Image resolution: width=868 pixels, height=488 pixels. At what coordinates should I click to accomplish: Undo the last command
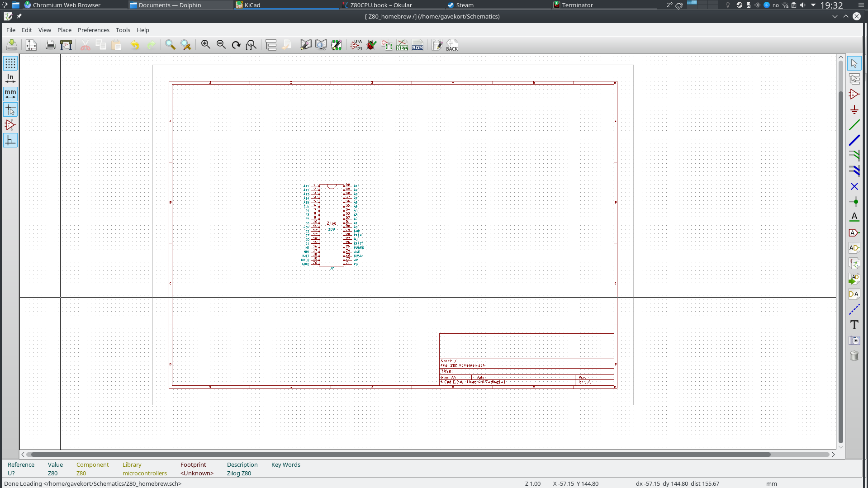[x=135, y=45]
